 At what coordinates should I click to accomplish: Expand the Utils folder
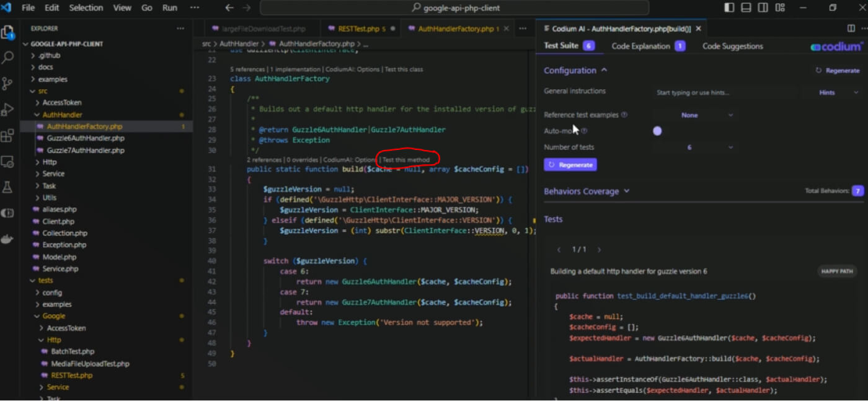[x=50, y=198]
